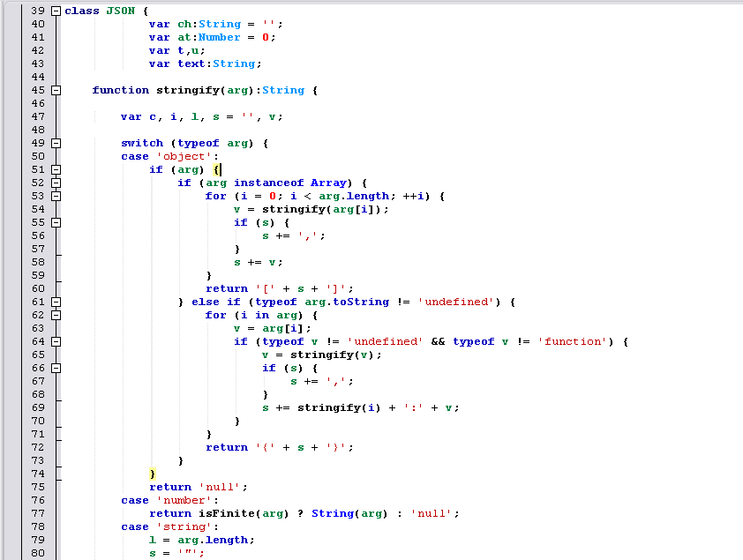Click 'l = arg.length;' on line 79
Viewport: 743px width, 560px height.
(202, 540)
